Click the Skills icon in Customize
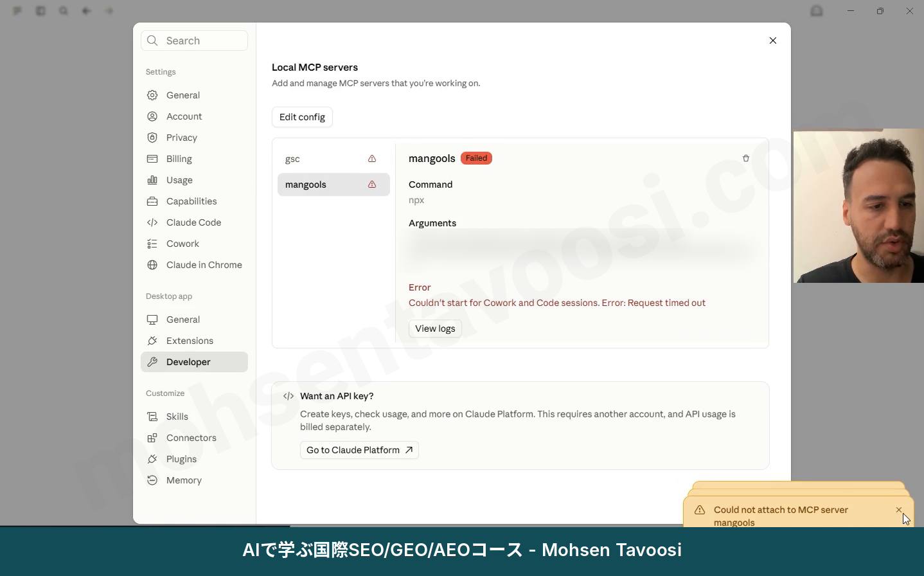Viewport: 924px width, 576px height. pos(152,417)
